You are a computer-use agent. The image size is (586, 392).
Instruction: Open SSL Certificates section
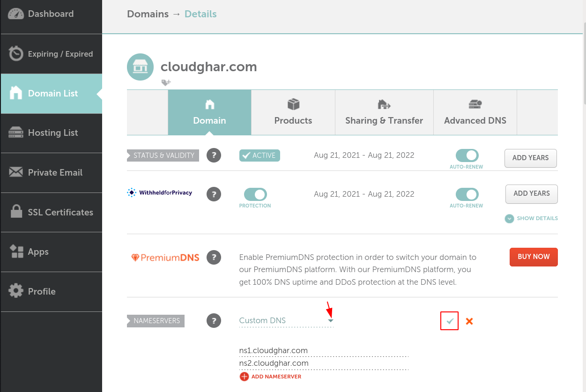click(51, 212)
